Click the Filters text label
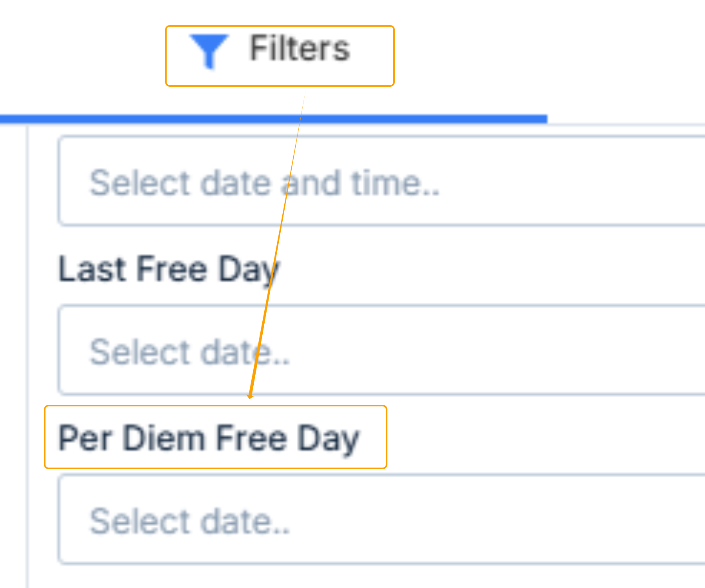705x588 pixels. pos(300,49)
